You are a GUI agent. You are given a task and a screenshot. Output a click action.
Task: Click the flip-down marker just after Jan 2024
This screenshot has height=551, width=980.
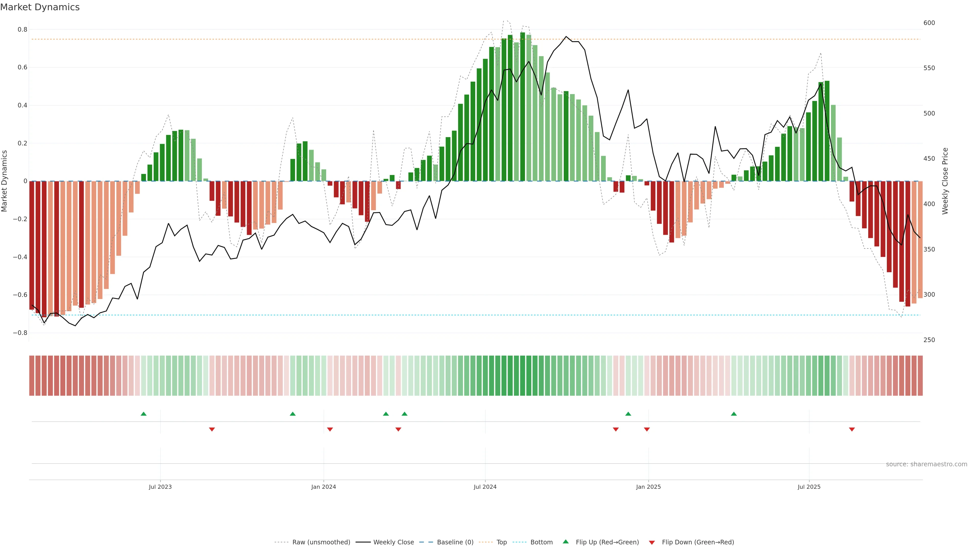(x=330, y=429)
